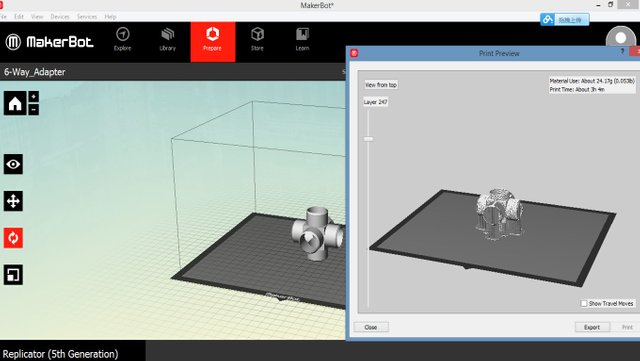Click the Print Preview window icon
The image size is (640, 361).
(354, 53)
